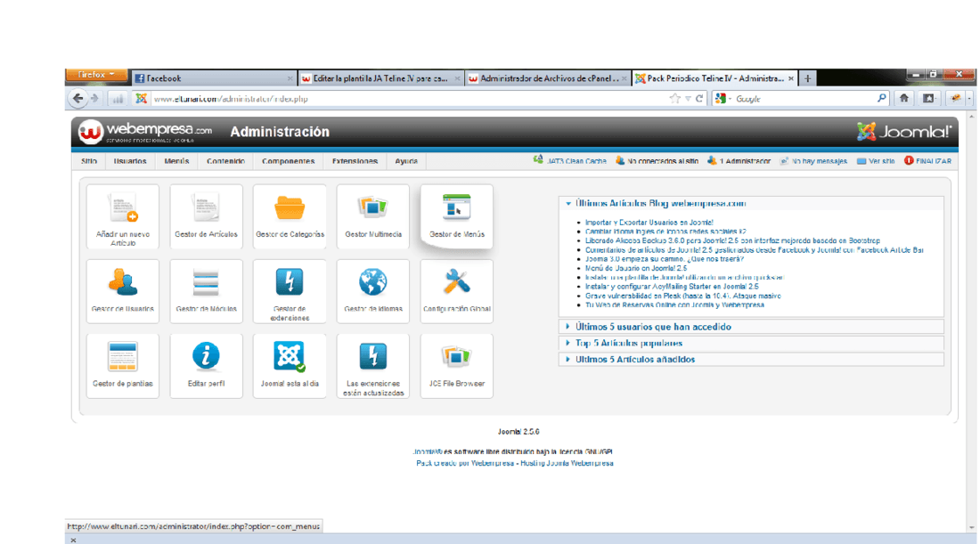
Task: Switch to 'Administrador de Archivos de cPanel' tab
Action: 548,78
